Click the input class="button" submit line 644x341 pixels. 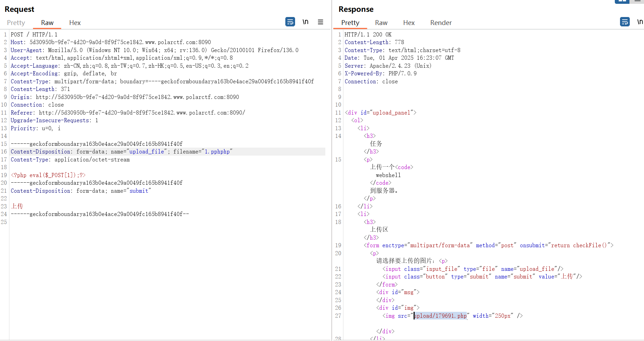pos(482,277)
